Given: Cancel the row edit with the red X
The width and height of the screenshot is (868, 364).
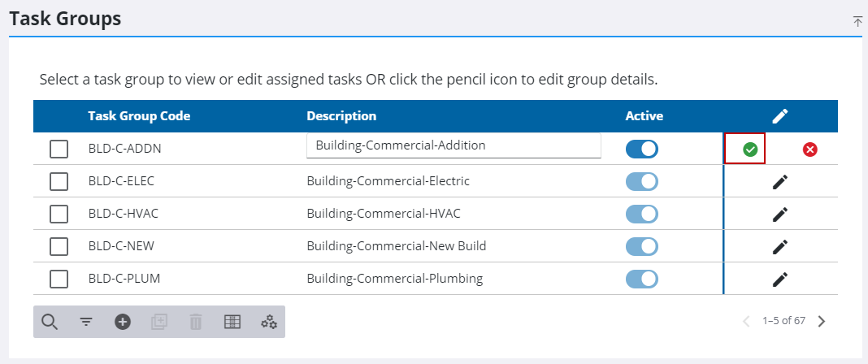Looking at the screenshot, I should 809,149.
